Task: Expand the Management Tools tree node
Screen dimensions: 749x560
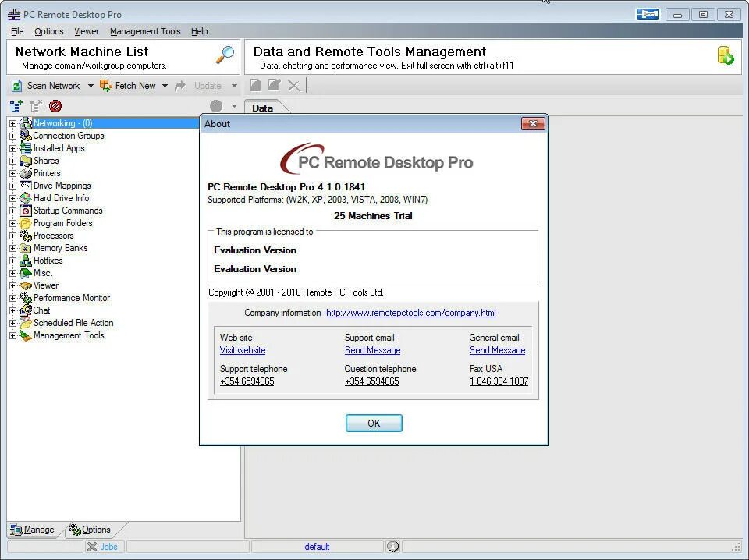Action: click(13, 335)
